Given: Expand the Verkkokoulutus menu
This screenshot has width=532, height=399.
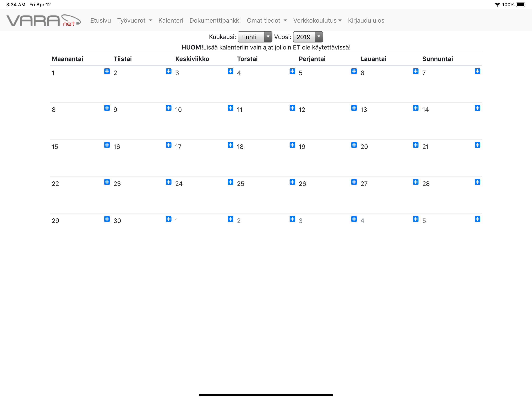Looking at the screenshot, I should (x=317, y=20).
